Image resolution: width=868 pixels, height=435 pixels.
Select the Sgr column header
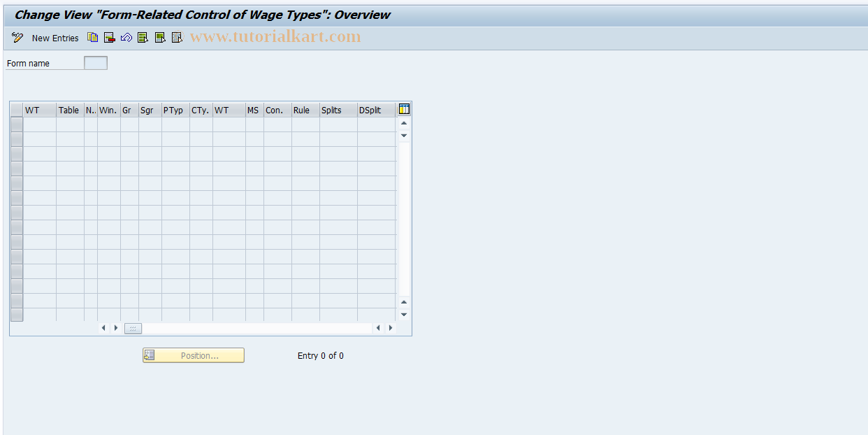click(x=150, y=110)
